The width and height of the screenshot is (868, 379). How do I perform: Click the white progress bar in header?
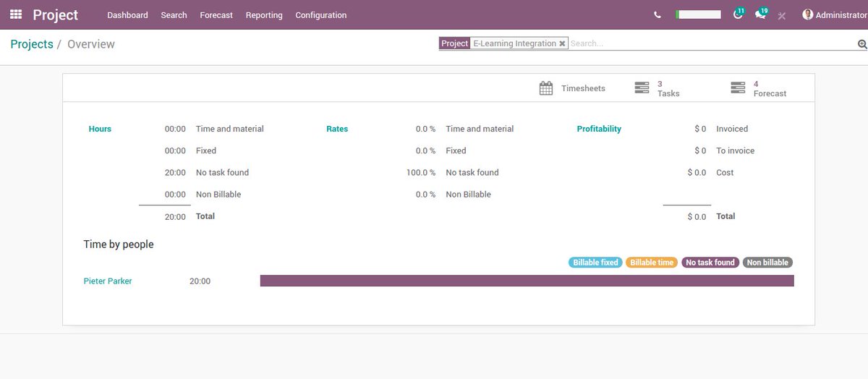(698, 14)
